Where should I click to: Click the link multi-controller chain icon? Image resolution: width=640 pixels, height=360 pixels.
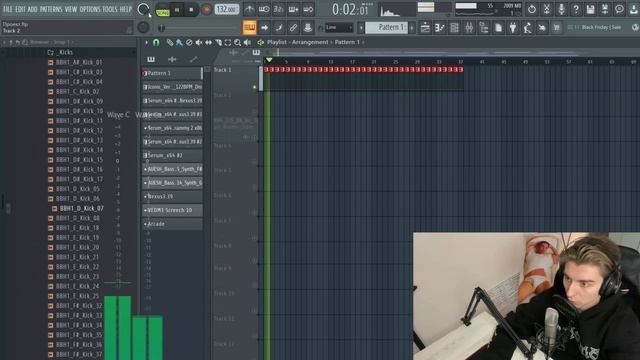pos(293,28)
